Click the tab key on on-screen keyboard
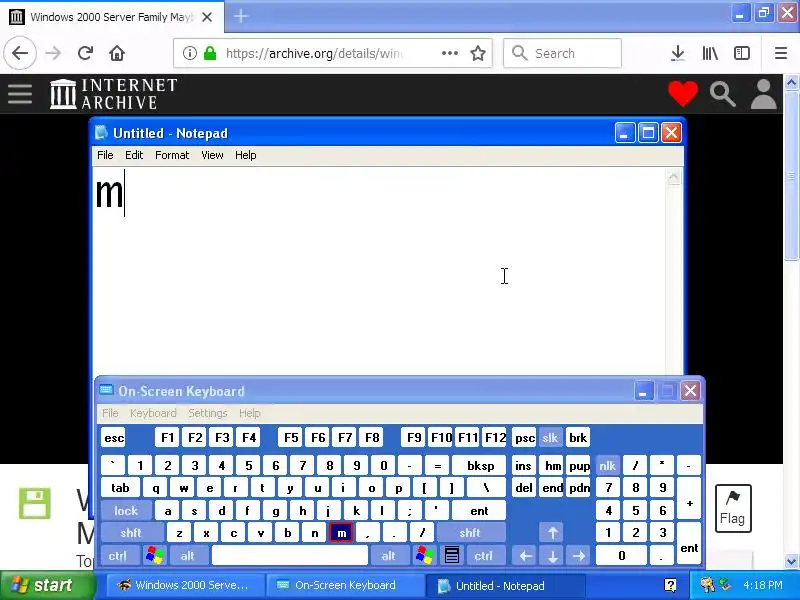Screen dimensions: 800x600 click(x=121, y=488)
